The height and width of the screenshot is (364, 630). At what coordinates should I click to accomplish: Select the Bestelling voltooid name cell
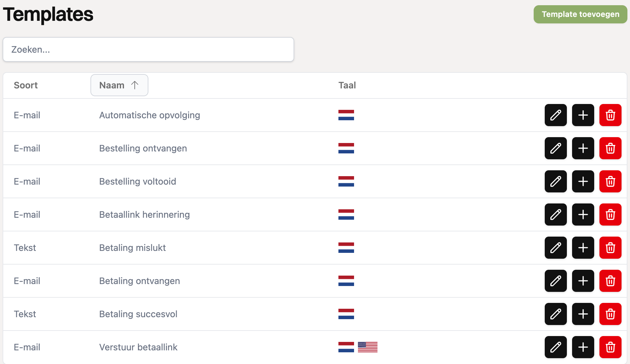[x=138, y=181]
